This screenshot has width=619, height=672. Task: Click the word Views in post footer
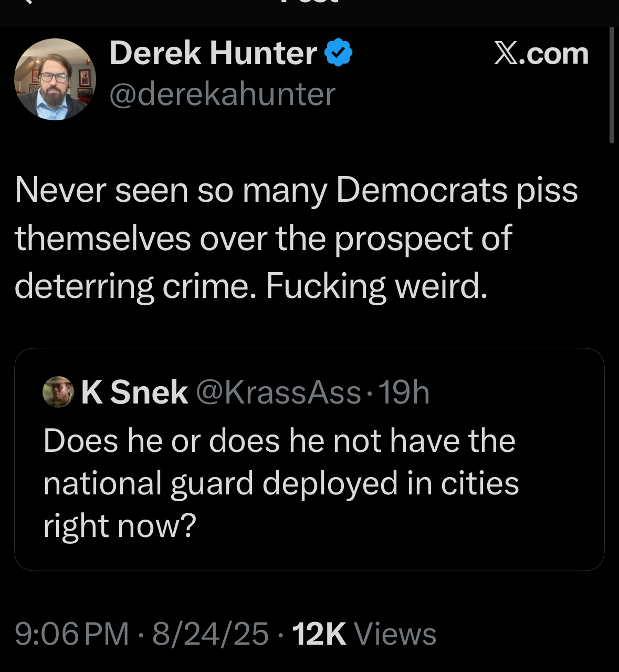pos(395,633)
